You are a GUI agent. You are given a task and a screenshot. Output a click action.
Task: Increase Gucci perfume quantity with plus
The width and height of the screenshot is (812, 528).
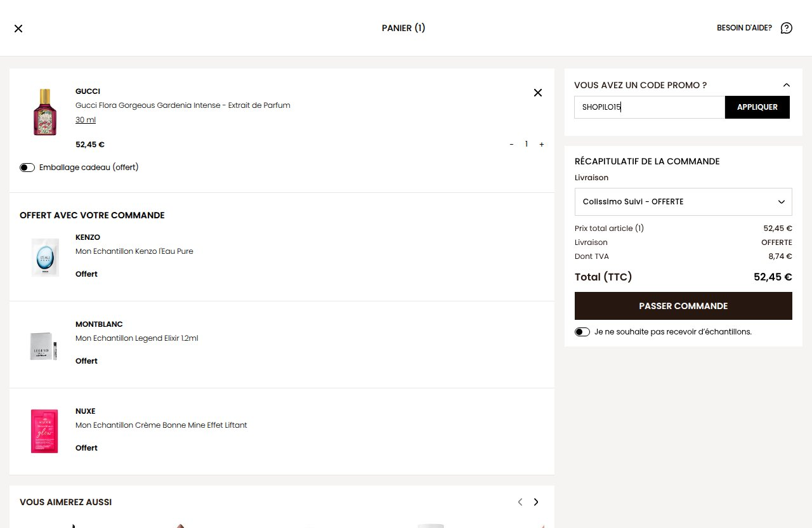pyautogui.click(x=542, y=145)
